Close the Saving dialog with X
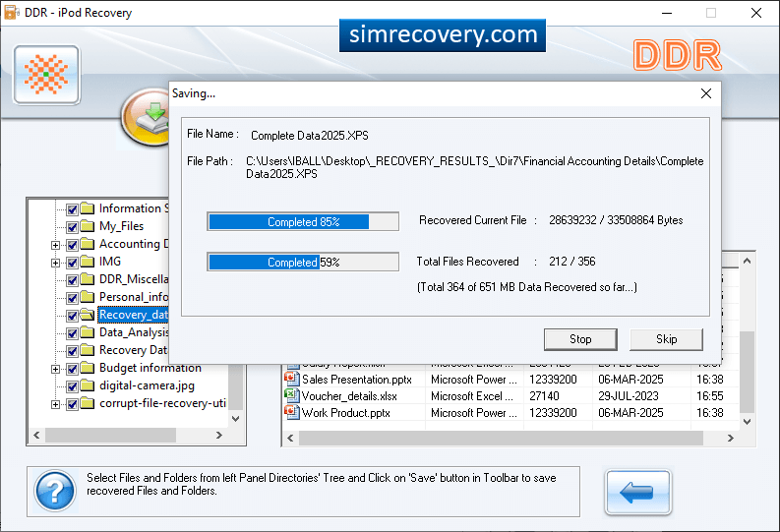Image resolution: width=780 pixels, height=532 pixels. [705, 93]
